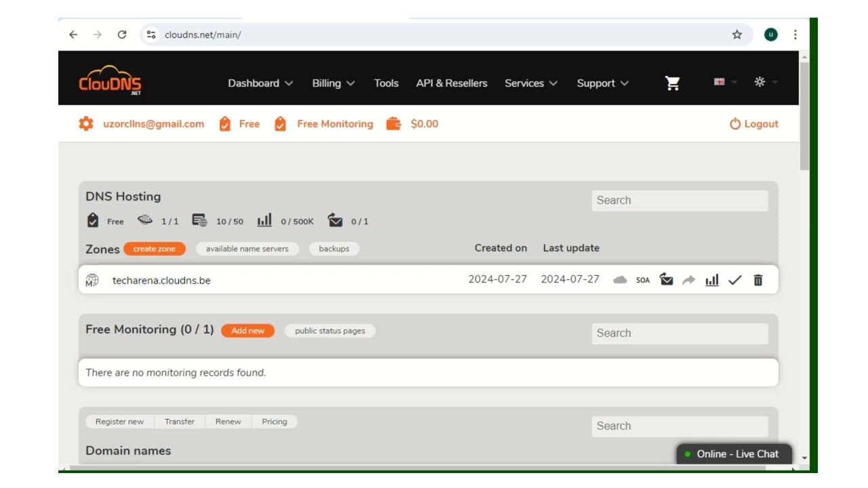Select the Renew tab
868x488 pixels.
[229, 422]
